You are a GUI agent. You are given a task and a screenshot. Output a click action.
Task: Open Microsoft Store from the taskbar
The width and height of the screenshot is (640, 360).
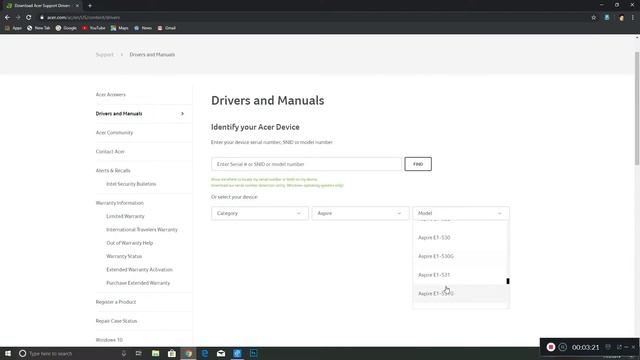coord(172,353)
